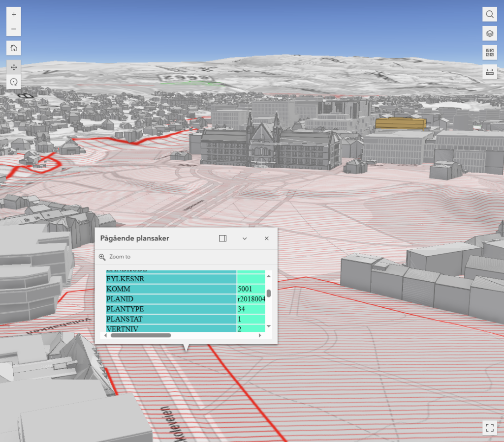Select the KOMM attribute label
The width and height of the screenshot is (504, 442).
(118, 289)
